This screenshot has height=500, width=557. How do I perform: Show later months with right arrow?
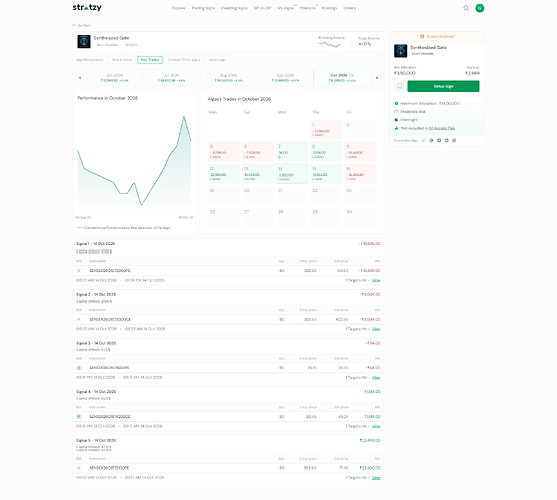(377, 78)
